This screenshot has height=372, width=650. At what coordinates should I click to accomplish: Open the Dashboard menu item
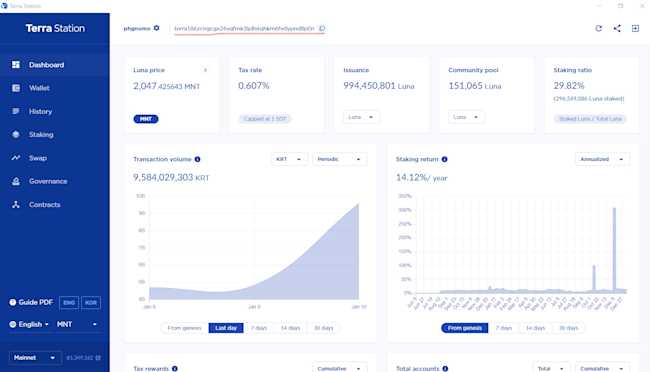click(55, 65)
